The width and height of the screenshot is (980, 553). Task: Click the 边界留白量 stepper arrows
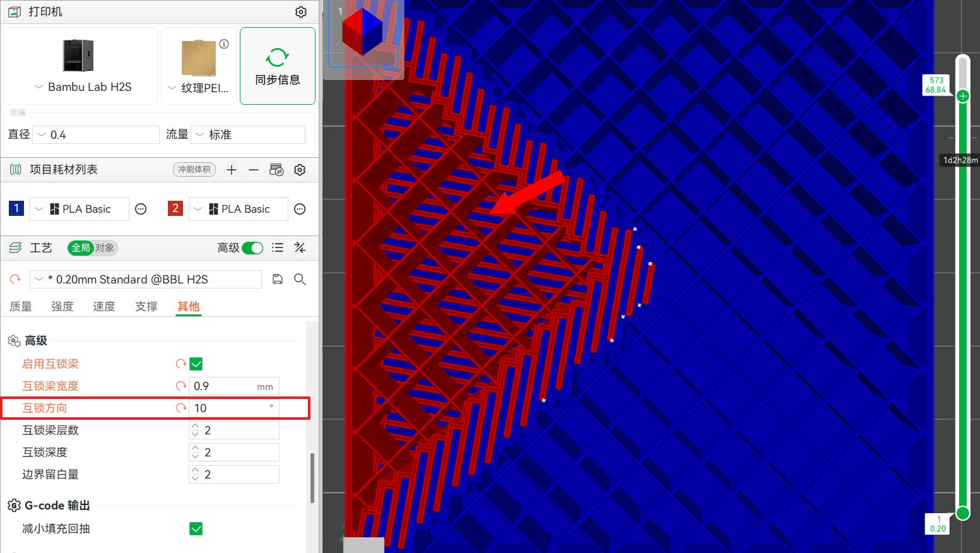click(x=195, y=474)
